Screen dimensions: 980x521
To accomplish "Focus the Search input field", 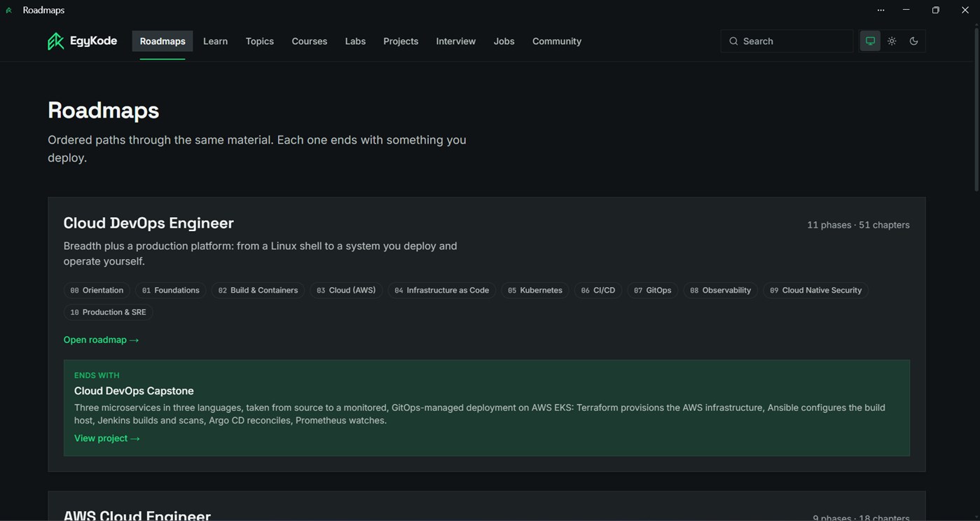I will pyautogui.click(x=787, y=41).
